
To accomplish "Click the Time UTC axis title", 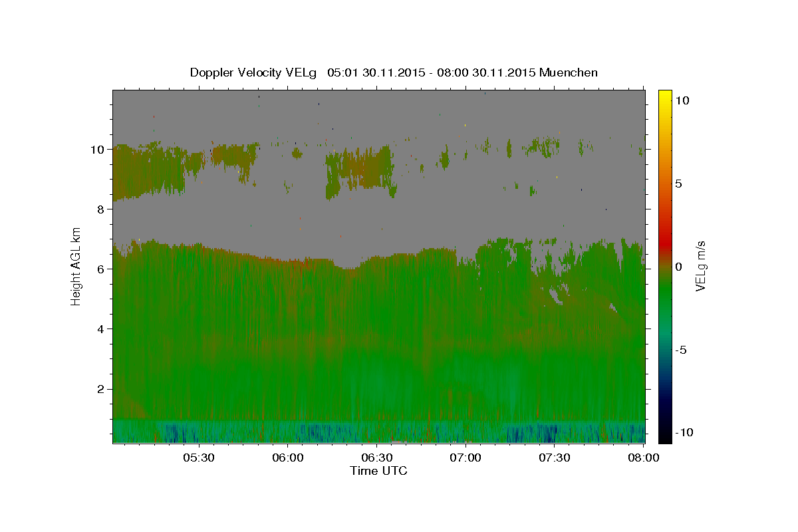I will [x=378, y=471].
